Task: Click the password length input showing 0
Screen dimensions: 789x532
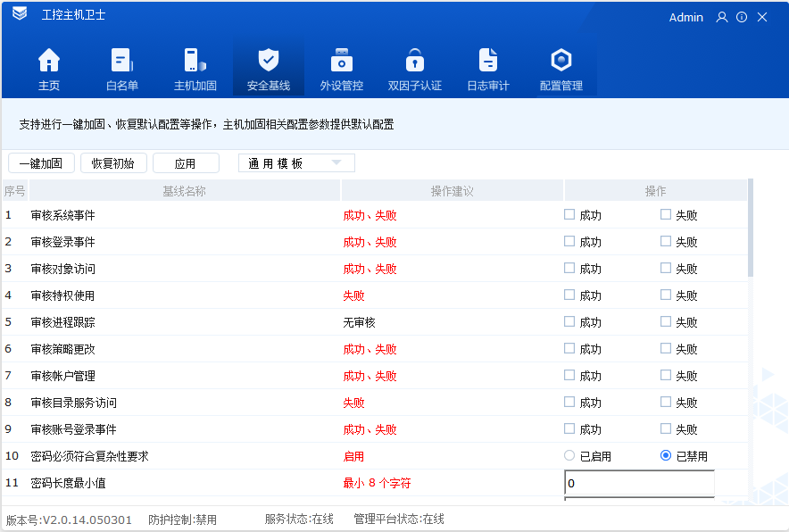Action: (639, 482)
